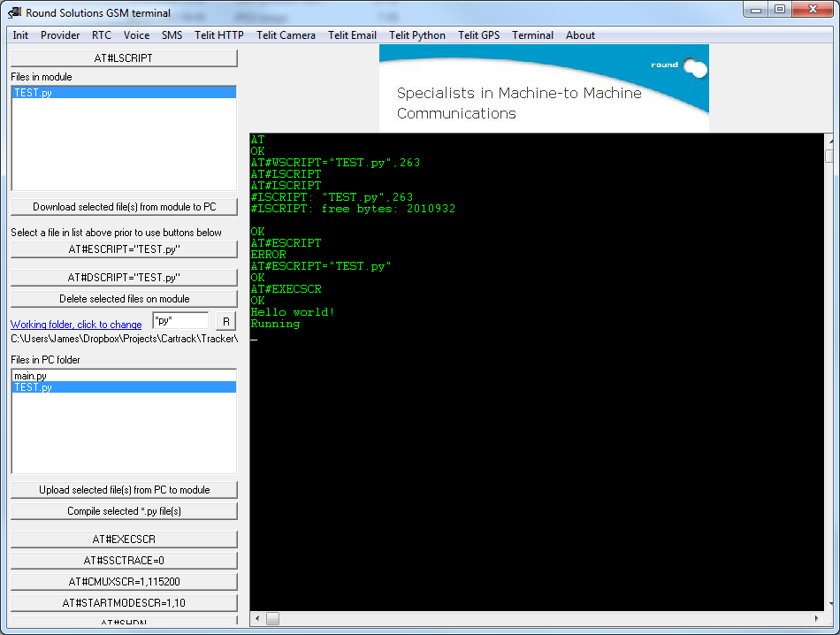Image resolution: width=840 pixels, height=635 pixels.
Task: Click Delete selected files on module
Action: point(124,298)
